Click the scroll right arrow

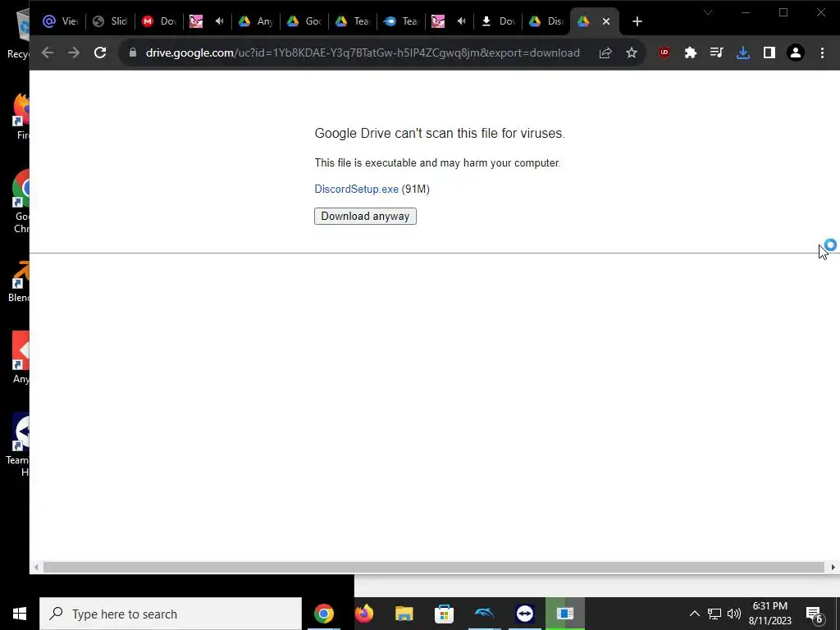coord(833,567)
